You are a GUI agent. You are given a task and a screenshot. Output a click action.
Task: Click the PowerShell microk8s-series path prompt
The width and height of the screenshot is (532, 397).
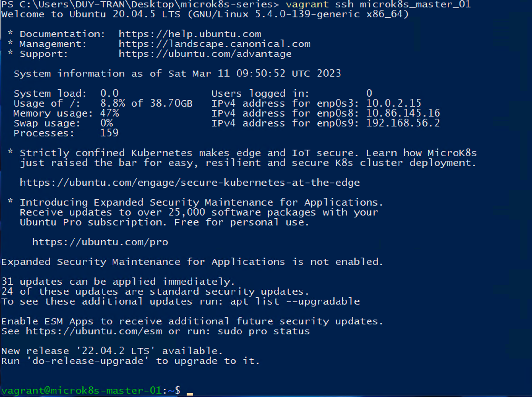click(x=140, y=5)
